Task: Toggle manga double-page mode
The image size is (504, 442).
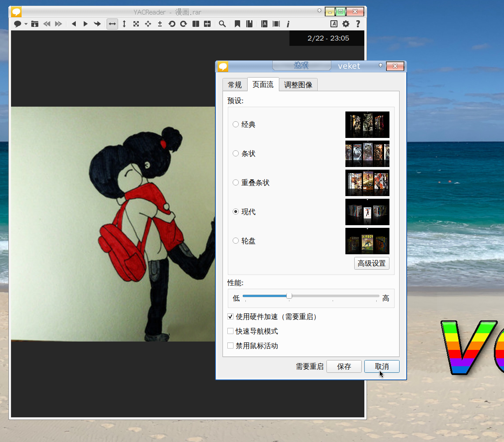Action: [208, 24]
